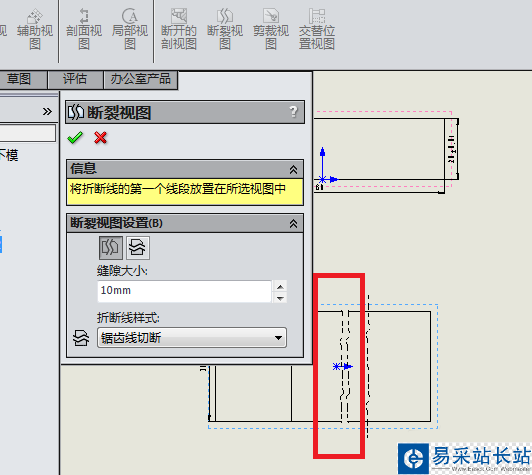Collapse the Information (信息) section
The image size is (532, 475).
(293, 169)
